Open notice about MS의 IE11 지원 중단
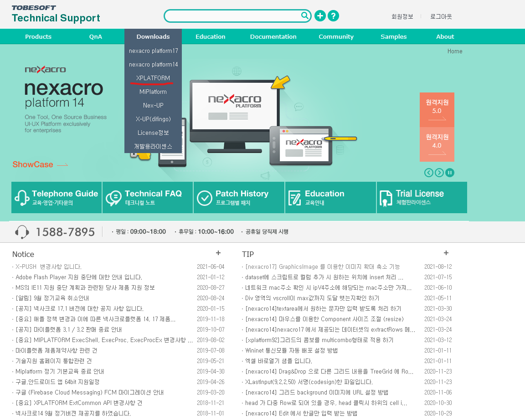Image resolution: width=525 pixels, height=420 pixels. pyautogui.click(x=85, y=287)
